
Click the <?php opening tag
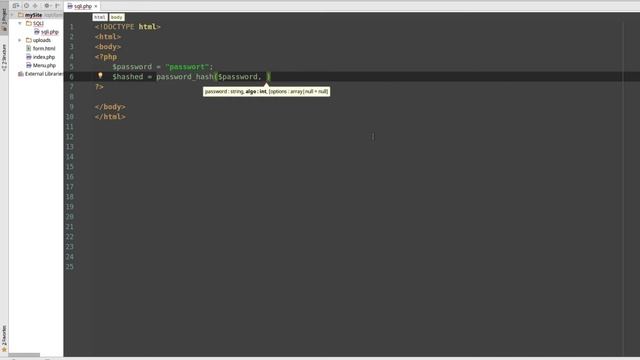[106, 57]
